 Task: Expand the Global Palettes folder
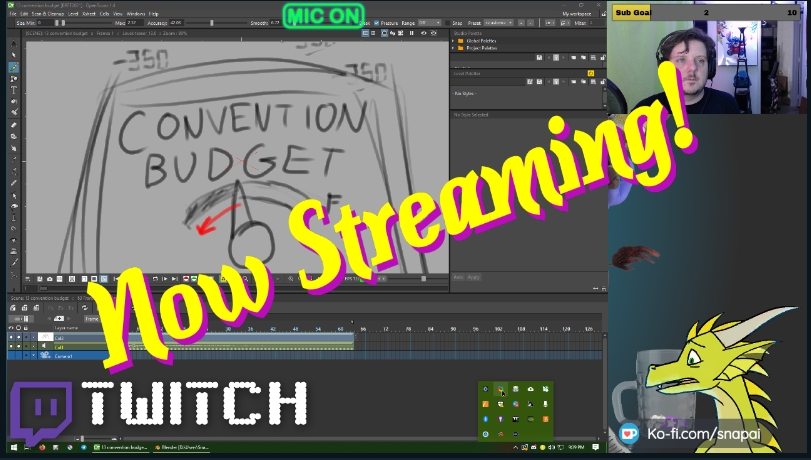click(x=453, y=41)
